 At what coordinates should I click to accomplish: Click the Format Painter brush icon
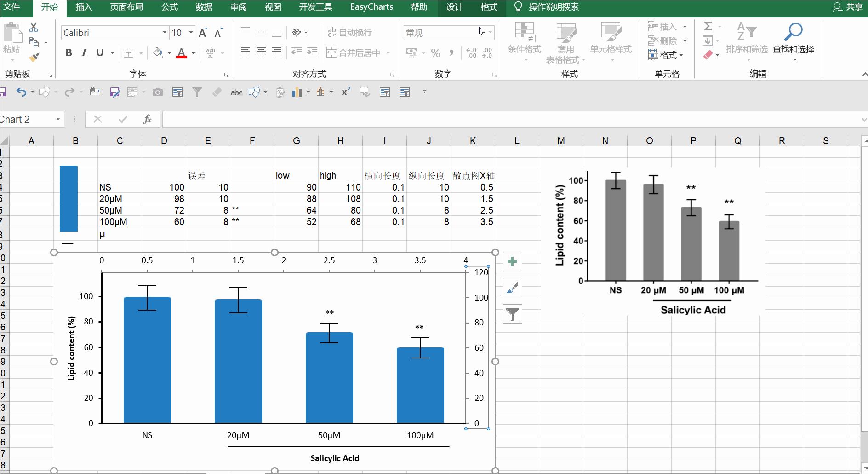(x=34, y=58)
